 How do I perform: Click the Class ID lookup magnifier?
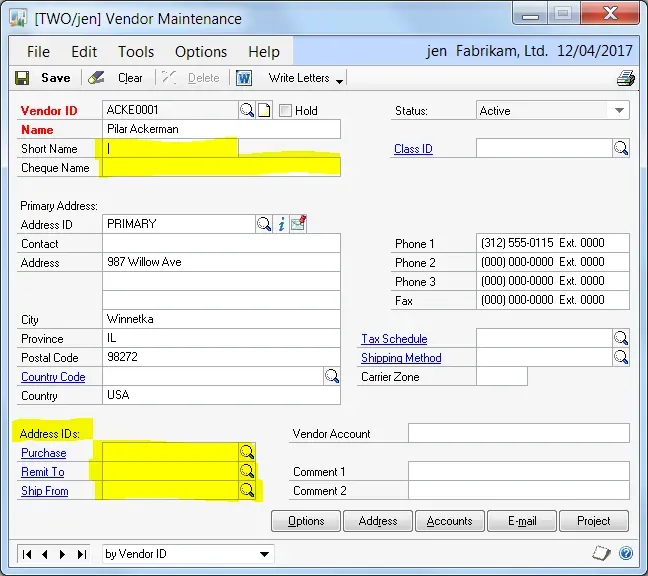pyautogui.click(x=621, y=149)
